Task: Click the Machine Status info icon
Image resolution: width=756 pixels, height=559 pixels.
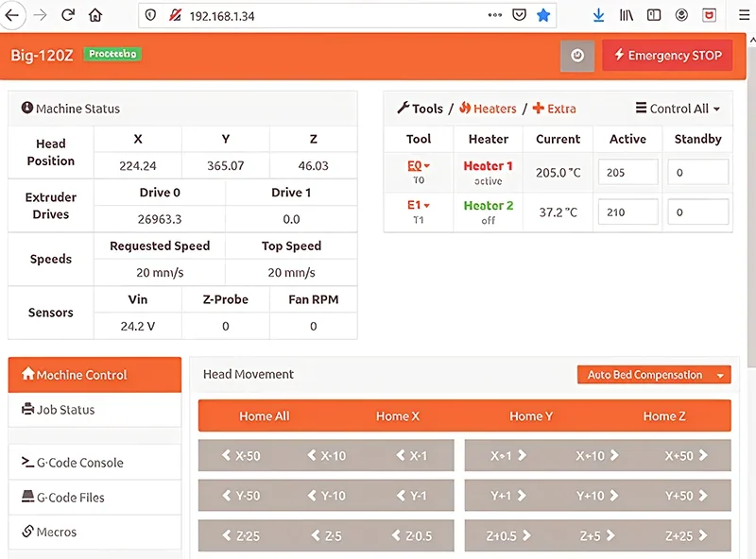Action: (x=25, y=108)
